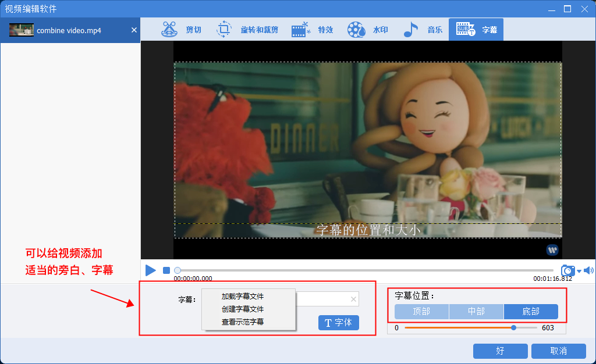
Task: Click the film strip effects icon
Action: pyautogui.click(x=301, y=29)
